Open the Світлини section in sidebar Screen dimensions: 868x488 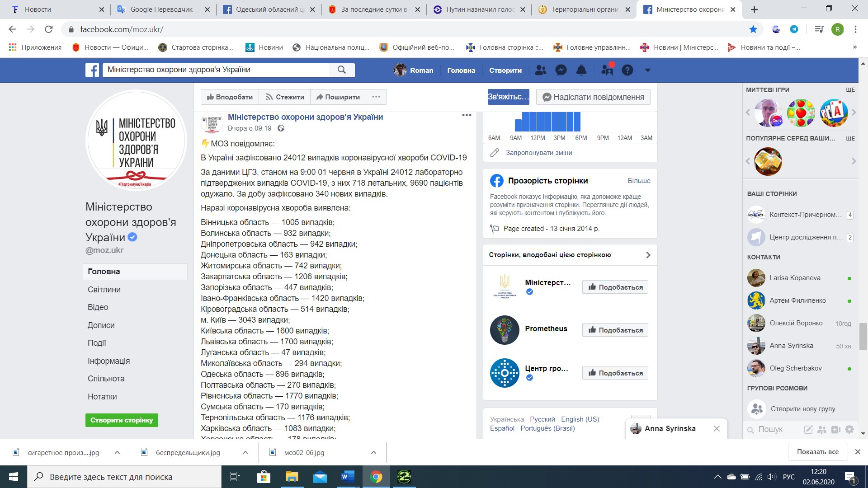(104, 290)
